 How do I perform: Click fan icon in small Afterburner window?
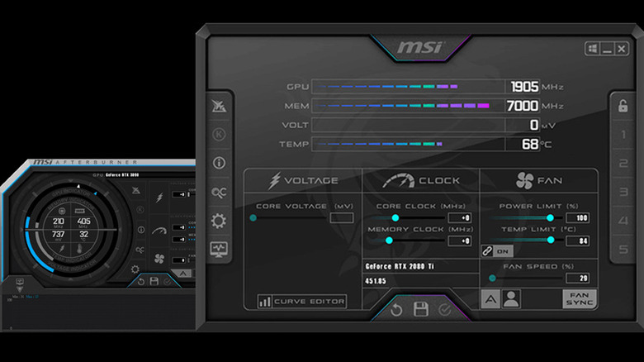point(159,259)
